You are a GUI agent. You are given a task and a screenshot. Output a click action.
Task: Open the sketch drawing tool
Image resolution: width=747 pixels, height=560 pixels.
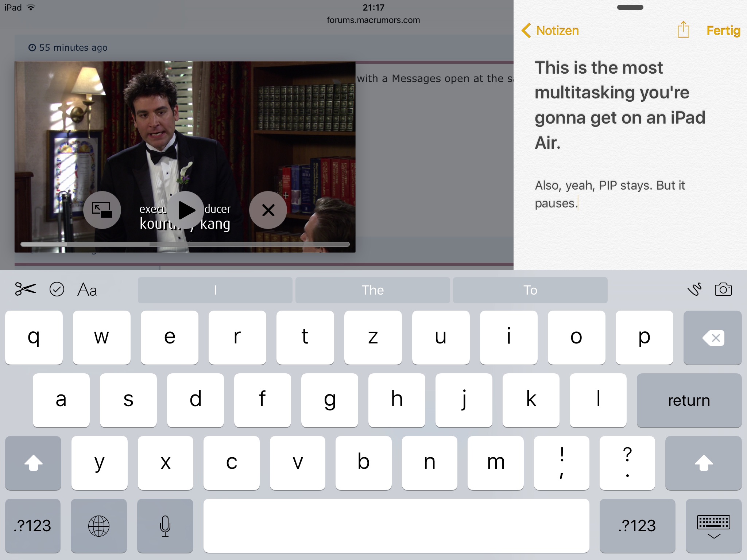point(694,289)
